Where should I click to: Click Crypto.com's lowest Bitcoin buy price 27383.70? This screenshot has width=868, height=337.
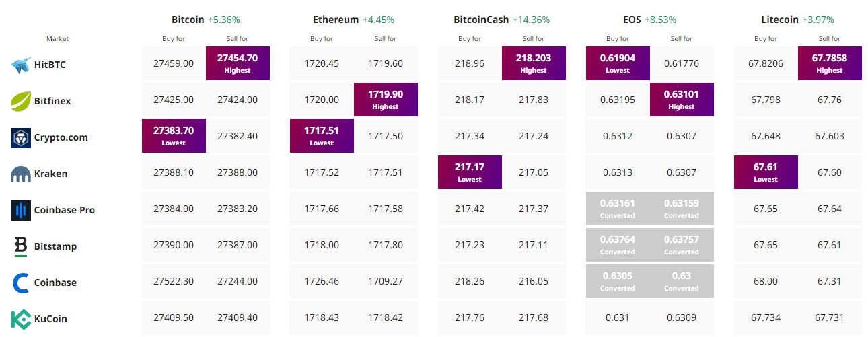(174, 136)
